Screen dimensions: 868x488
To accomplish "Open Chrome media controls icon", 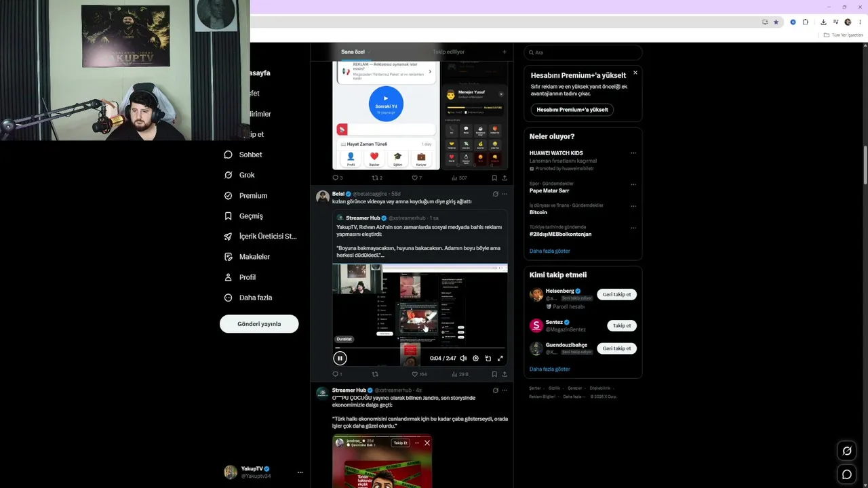I will pos(835,22).
